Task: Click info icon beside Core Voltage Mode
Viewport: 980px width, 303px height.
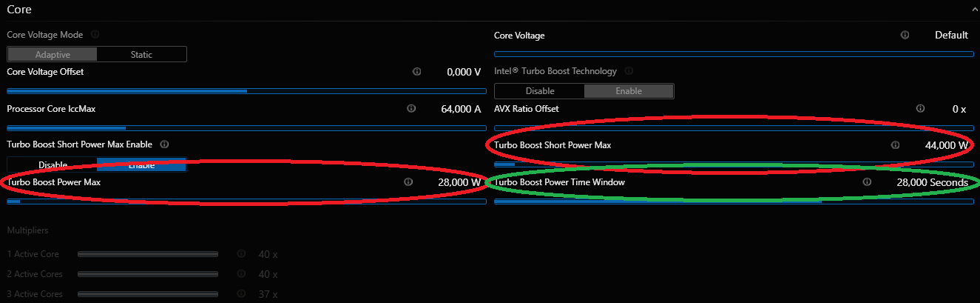Action: (95, 34)
